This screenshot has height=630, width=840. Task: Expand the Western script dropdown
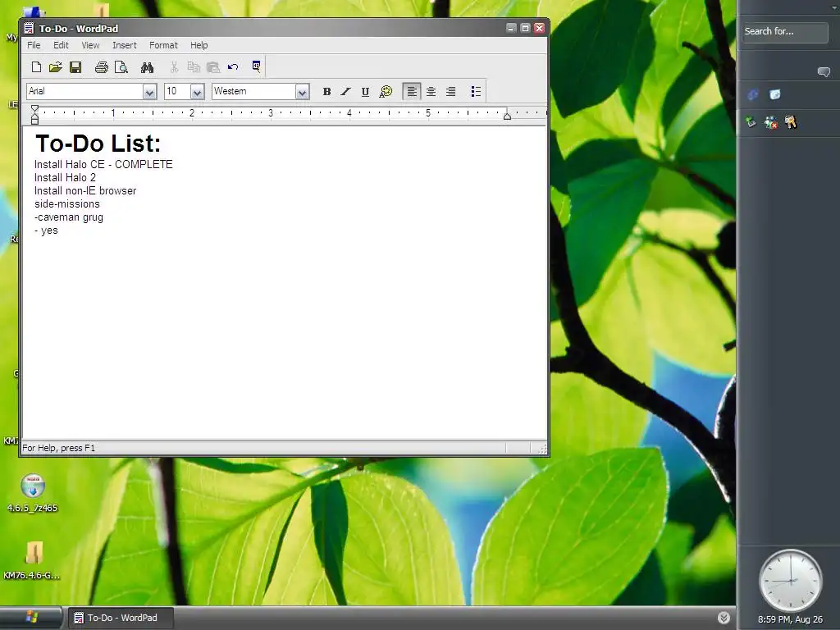pos(302,92)
